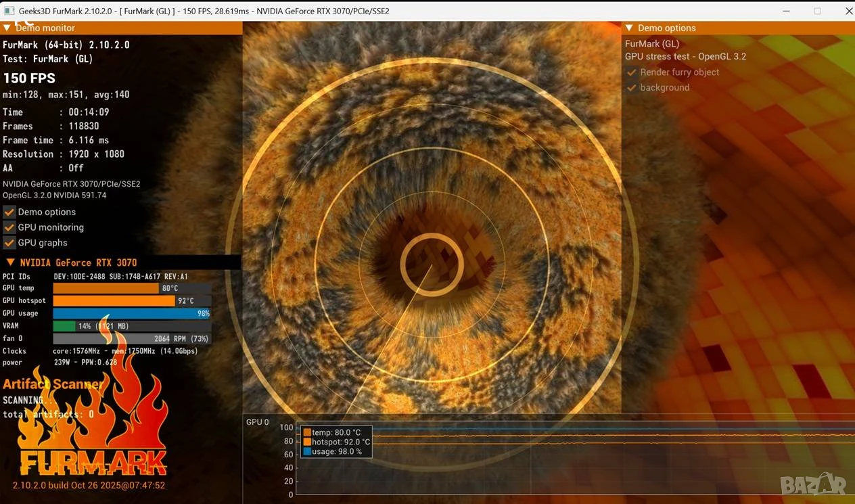
Task: Toggle the background checkbox in Demo options
Action: pos(632,88)
